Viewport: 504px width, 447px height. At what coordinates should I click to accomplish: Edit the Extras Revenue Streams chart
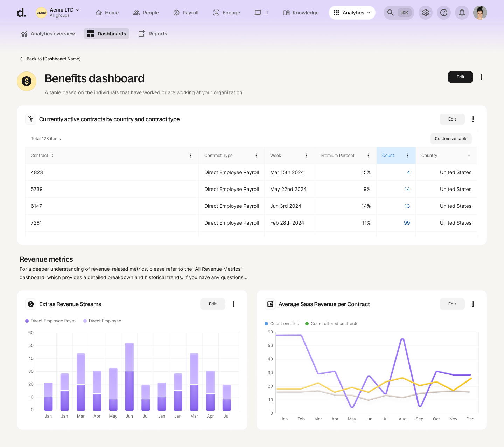tap(213, 304)
